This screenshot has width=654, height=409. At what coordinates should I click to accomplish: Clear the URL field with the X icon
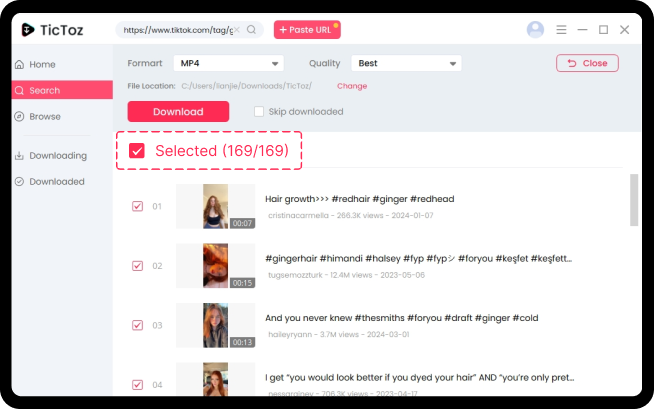click(237, 30)
